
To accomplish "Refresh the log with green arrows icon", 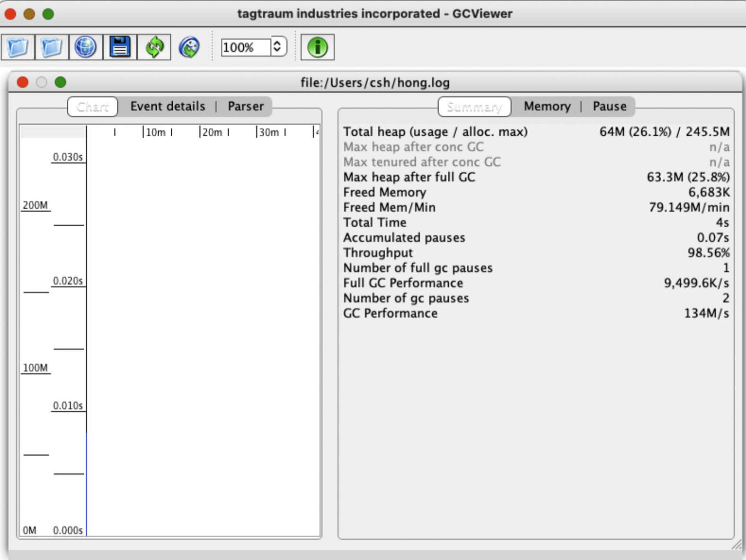I will [154, 47].
